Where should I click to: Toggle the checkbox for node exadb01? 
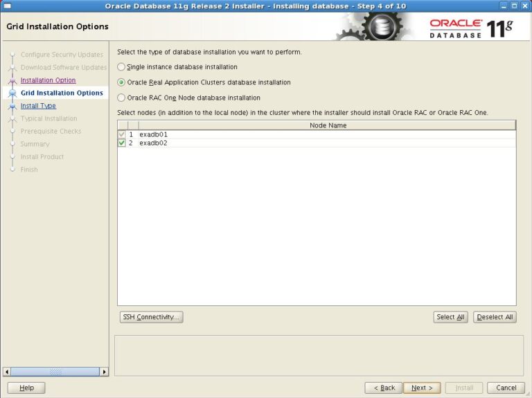pyautogui.click(x=122, y=134)
